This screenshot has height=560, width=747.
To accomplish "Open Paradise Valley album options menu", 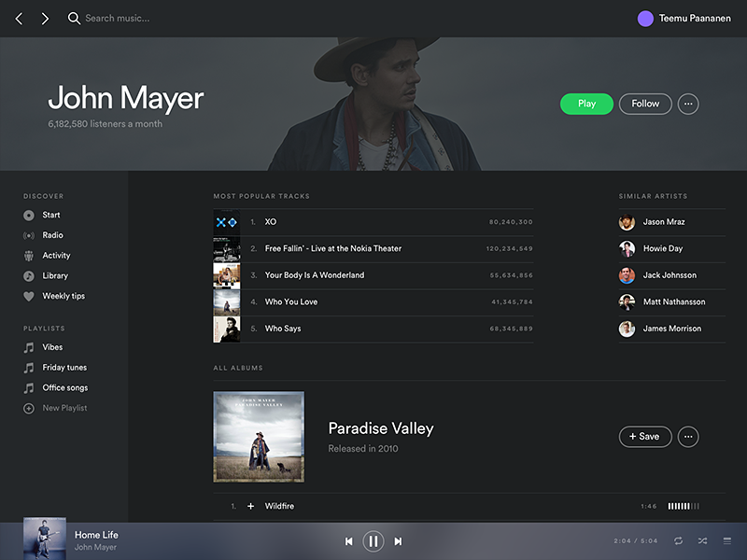I will (688, 436).
